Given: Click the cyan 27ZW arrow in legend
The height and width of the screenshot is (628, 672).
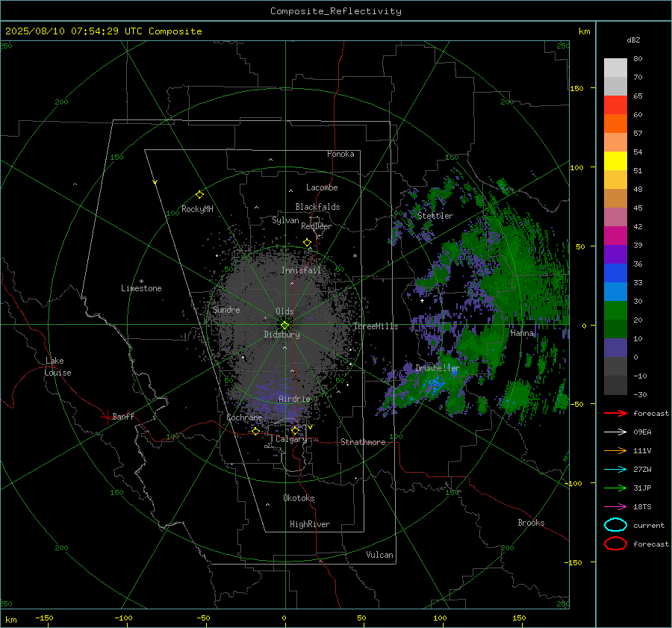Looking at the screenshot, I should 615,470.
